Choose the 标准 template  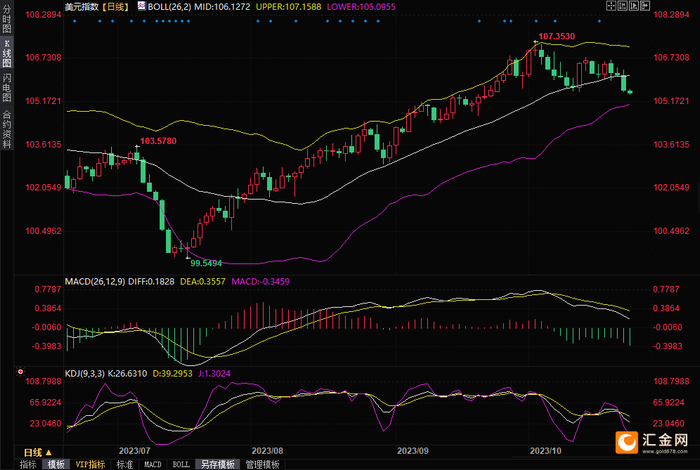pyautogui.click(x=125, y=465)
